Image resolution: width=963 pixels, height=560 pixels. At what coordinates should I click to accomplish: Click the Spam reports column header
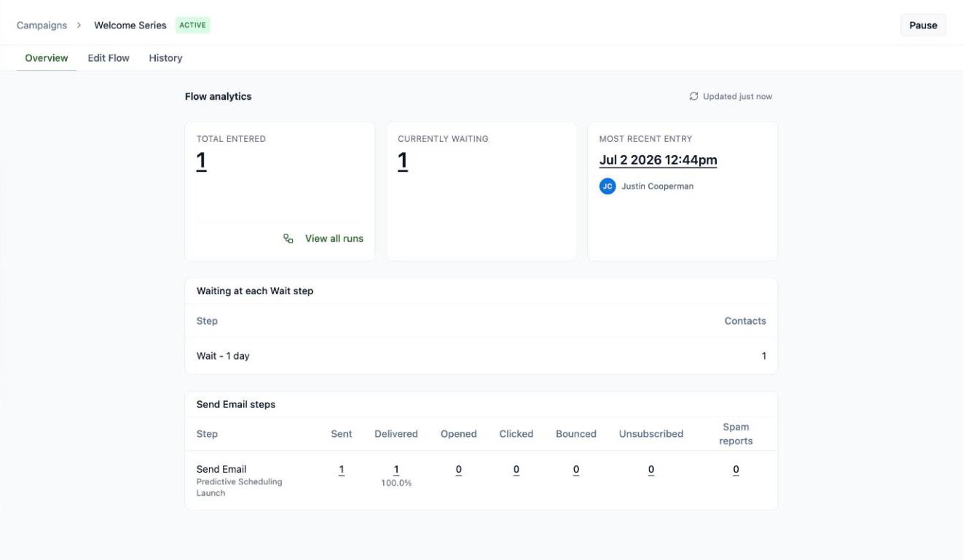tap(736, 434)
